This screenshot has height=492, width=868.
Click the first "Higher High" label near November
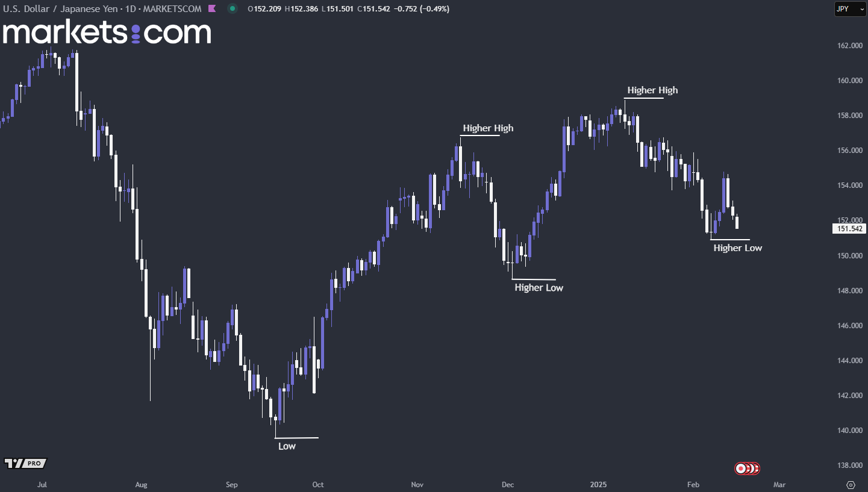click(x=488, y=128)
